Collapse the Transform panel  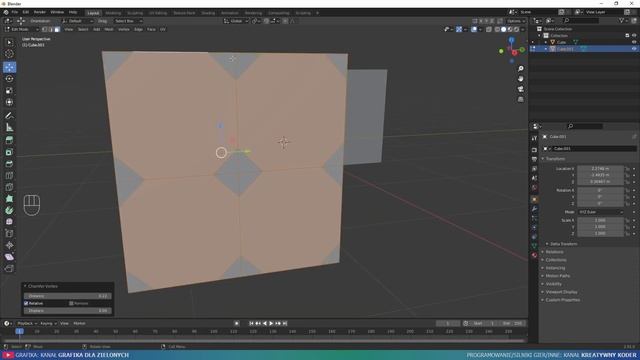tap(555, 159)
